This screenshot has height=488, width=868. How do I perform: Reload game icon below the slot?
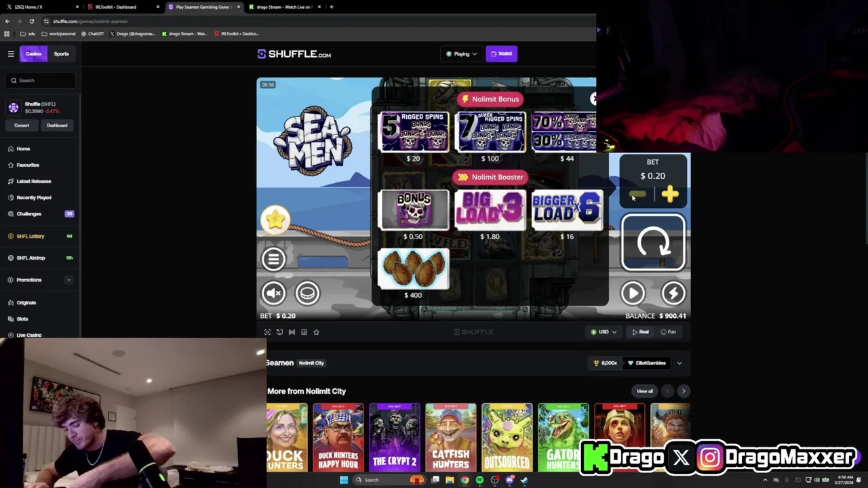point(279,332)
